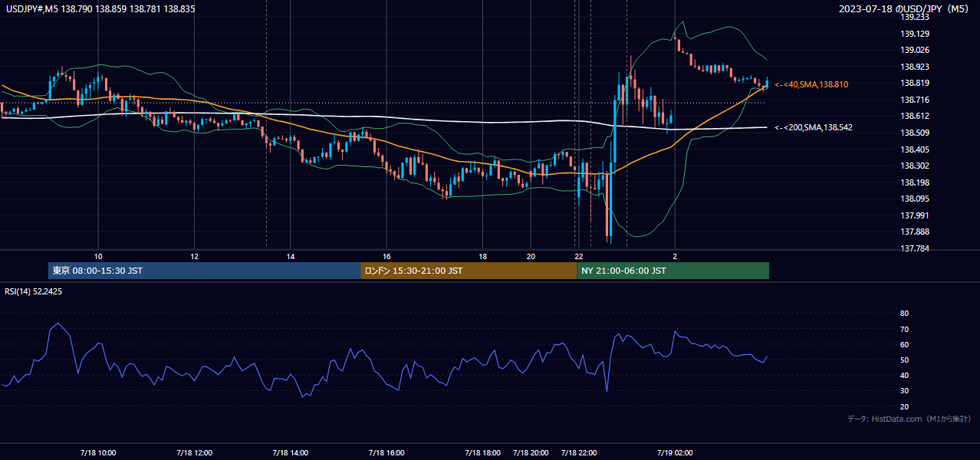The height and width of the screenshot is (460, 980).
Task: Click price level 139.233 on the axis
Action: [916, 17]
